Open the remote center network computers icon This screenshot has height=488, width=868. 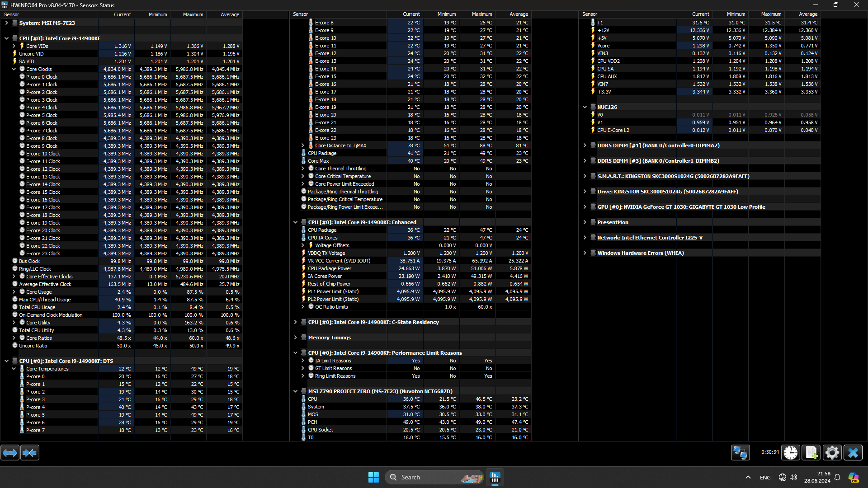tap(740, 452)
